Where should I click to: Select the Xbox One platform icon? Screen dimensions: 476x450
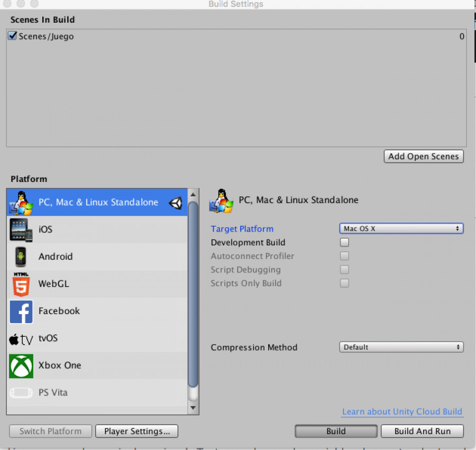point(21,365)
